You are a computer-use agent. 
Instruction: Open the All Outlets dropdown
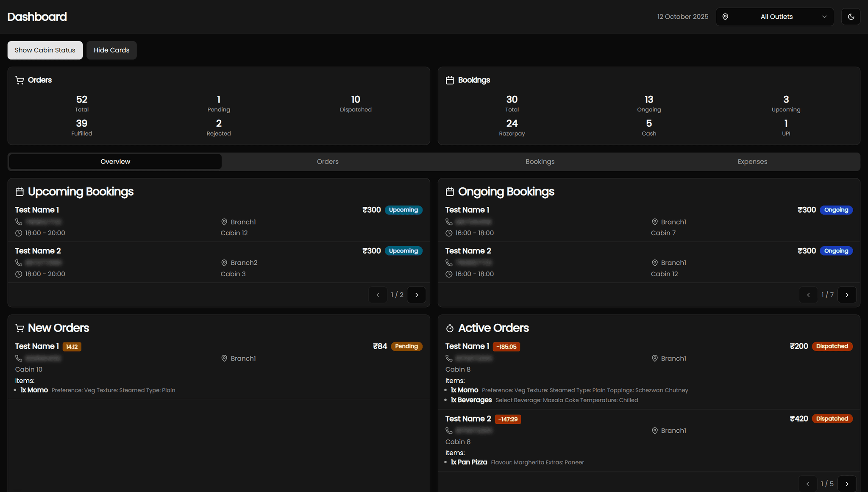(776, 17)
